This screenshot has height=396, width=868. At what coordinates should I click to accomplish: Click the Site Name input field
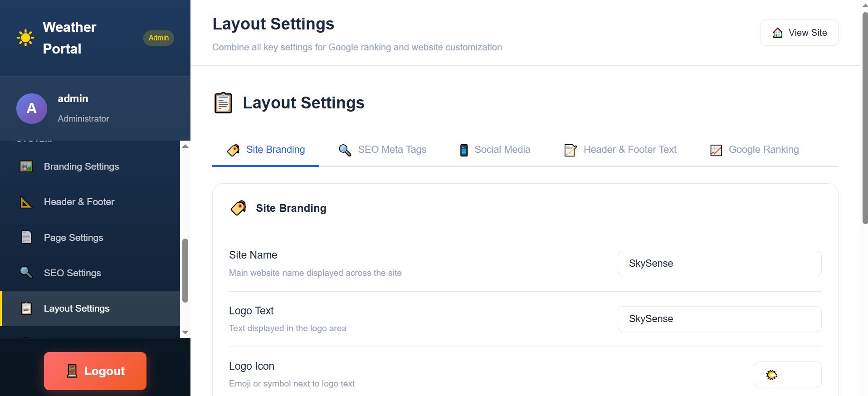719,264
